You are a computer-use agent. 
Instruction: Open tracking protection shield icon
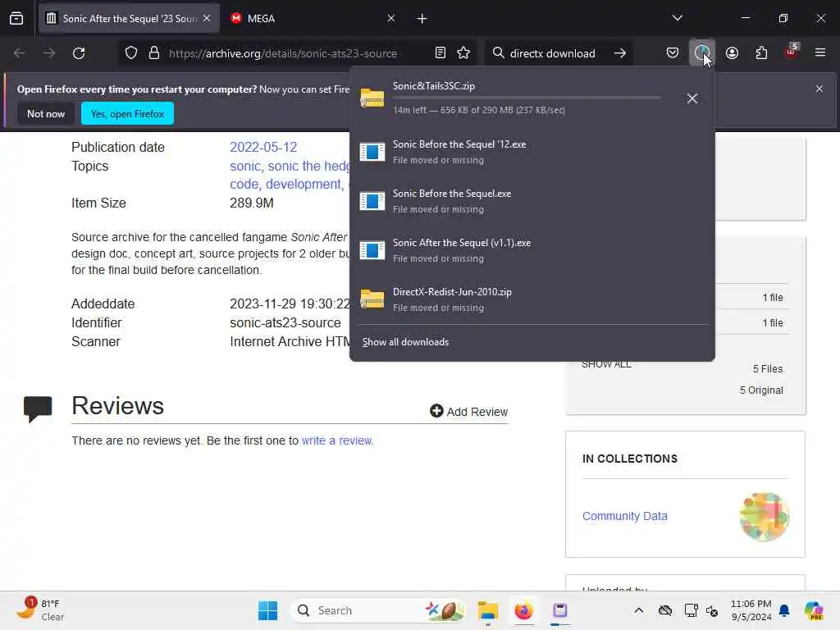(131, 53)
